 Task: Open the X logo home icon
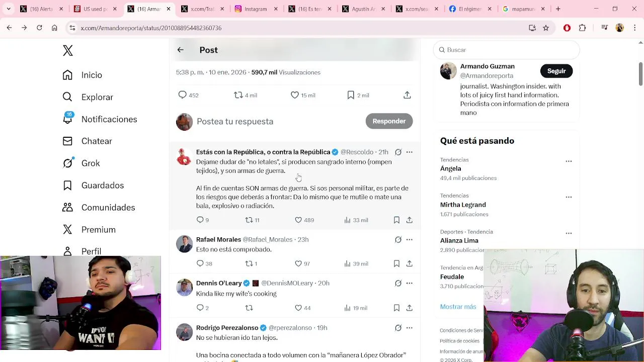[68, 50]
